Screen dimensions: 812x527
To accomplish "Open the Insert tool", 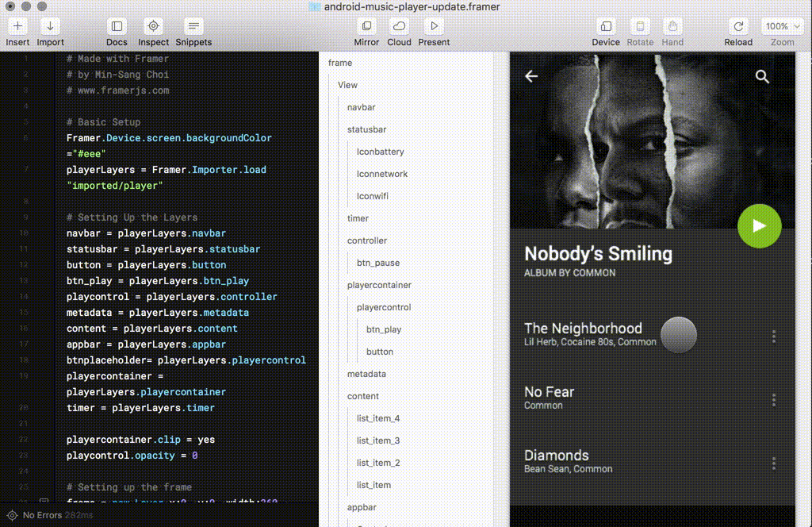I will [17, 26].
